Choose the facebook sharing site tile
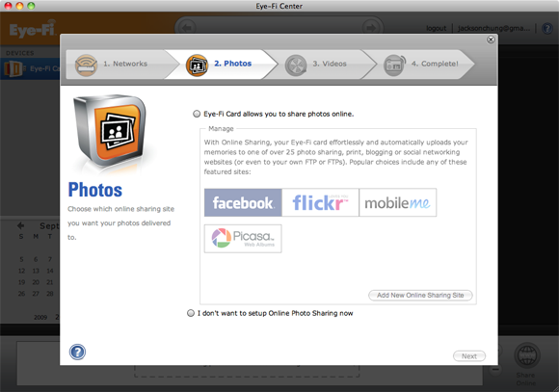This screenshot has width=559, height=392. (x=243, y=202)
